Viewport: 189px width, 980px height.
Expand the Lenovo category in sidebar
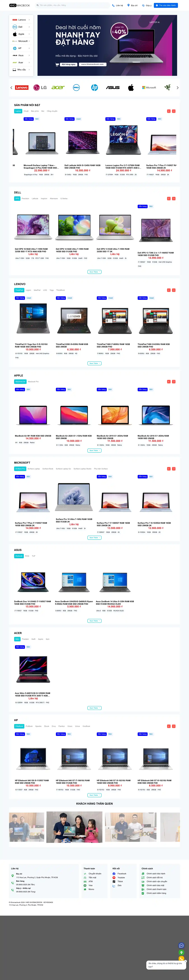(x=21, y=20)
